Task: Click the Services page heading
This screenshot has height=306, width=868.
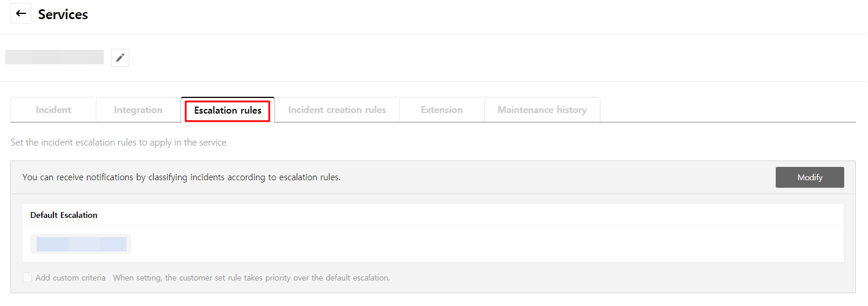Action: pos(63,14)
